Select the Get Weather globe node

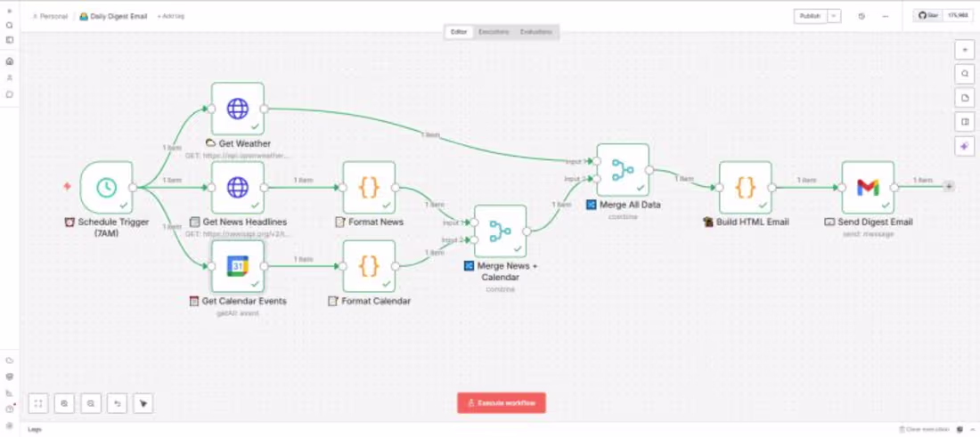point(238,109)
